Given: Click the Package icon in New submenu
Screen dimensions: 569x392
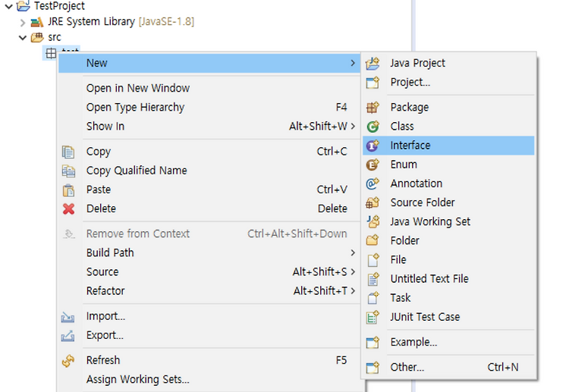Looking at the screenshot, I should pyautogui.click(x=373, y=108).
